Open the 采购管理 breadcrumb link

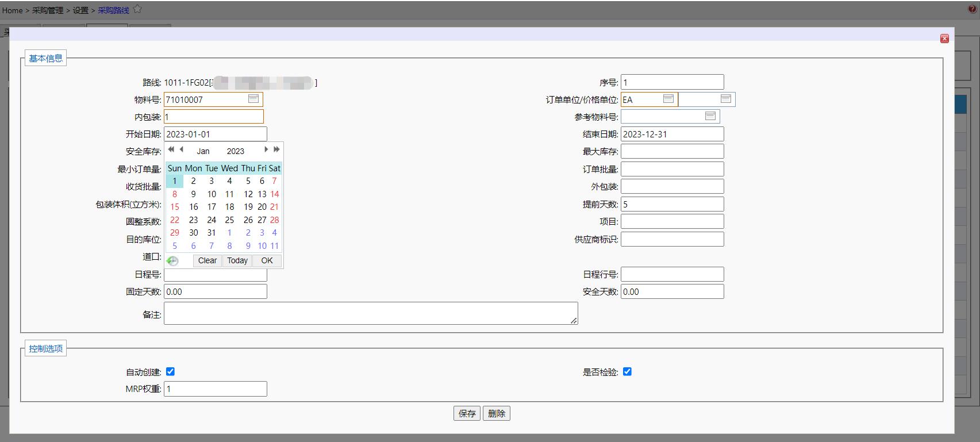(48, 10)
